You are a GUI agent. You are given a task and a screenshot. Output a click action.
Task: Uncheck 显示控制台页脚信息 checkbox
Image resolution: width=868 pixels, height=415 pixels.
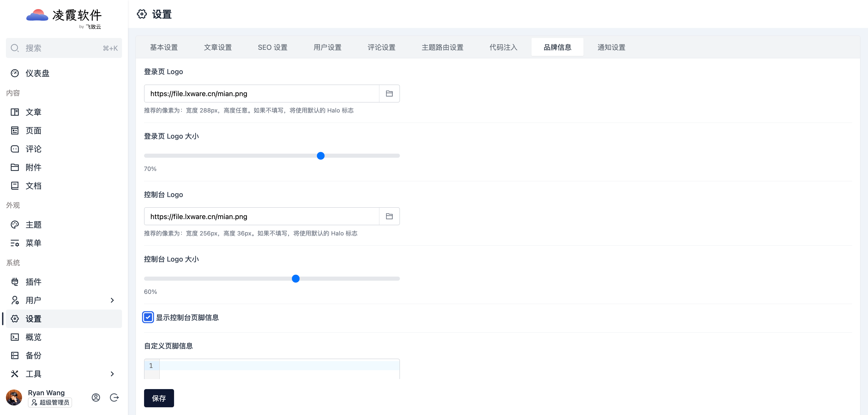coord(148,317)
